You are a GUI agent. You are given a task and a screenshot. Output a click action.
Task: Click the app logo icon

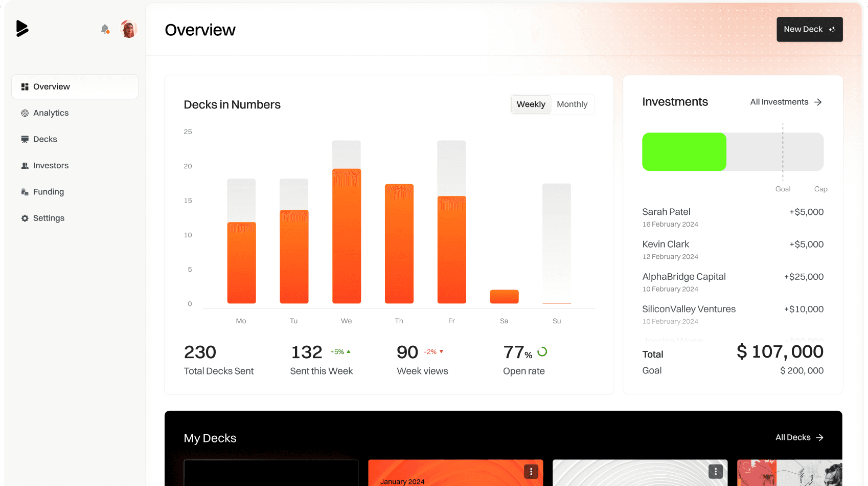pos(22,29)
